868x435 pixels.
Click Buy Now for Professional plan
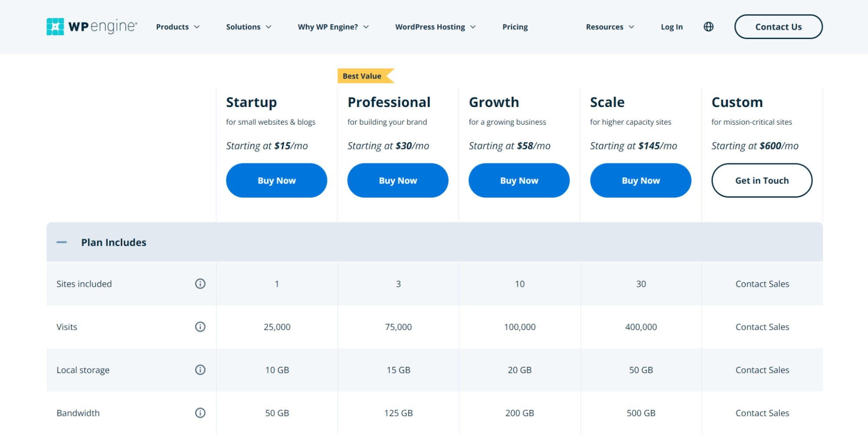tap(398, 180)
